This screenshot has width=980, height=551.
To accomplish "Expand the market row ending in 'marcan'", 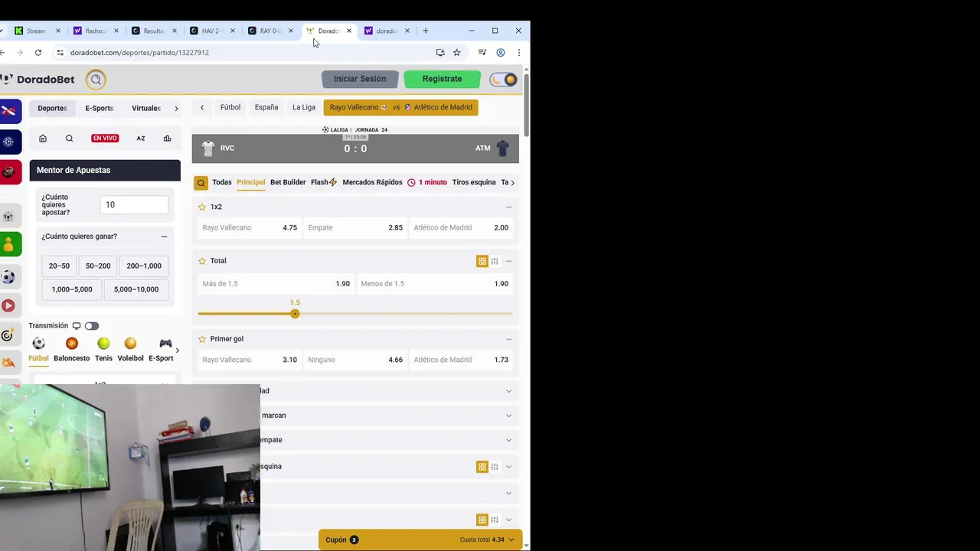I will (x=508, y=416).
